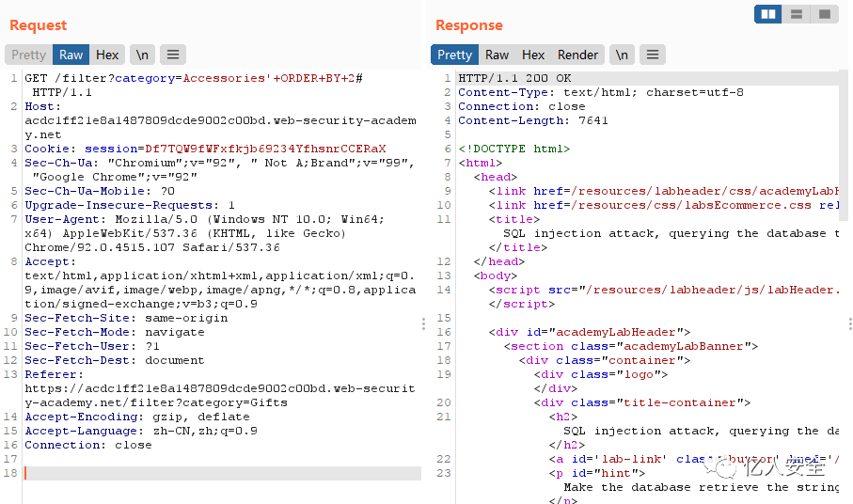Open the Request Hex tab
This screenshot has width=853, height=504.
[107, 55]
